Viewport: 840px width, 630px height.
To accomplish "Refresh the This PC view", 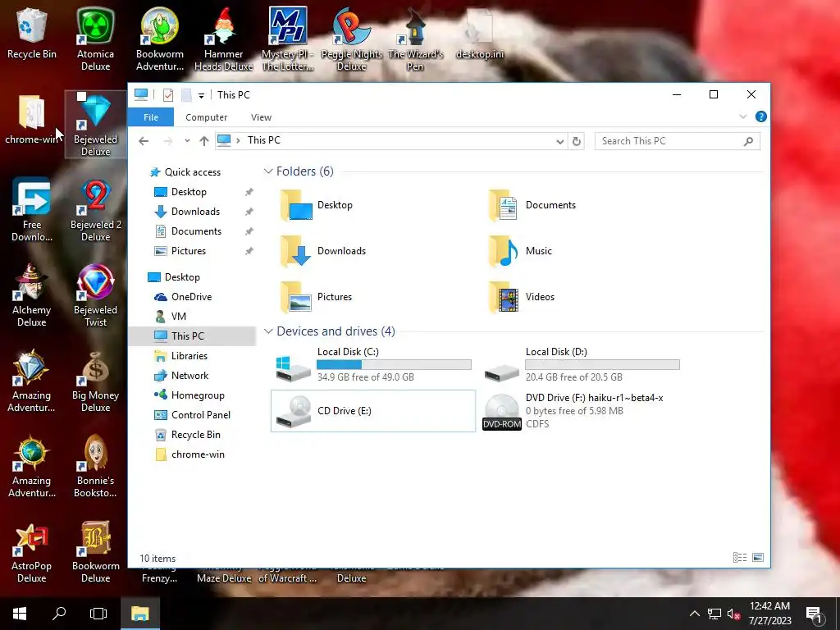I will pos(577,141).
